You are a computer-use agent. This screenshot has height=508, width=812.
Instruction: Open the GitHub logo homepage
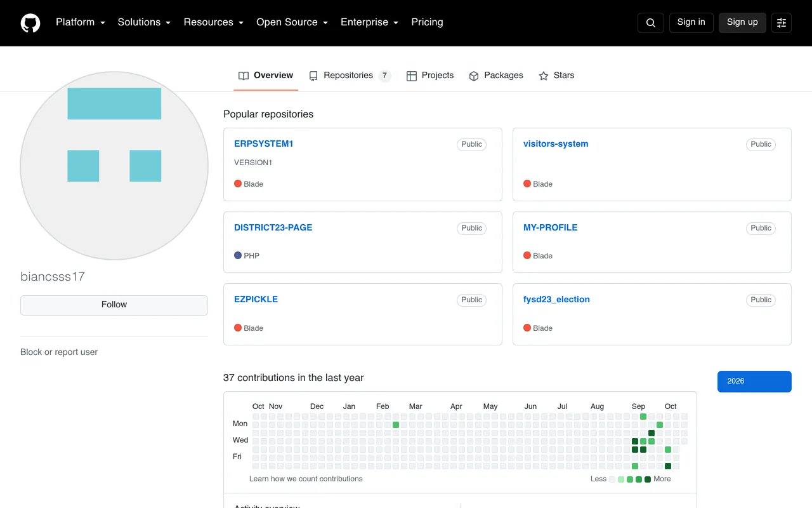click(30, 23)
